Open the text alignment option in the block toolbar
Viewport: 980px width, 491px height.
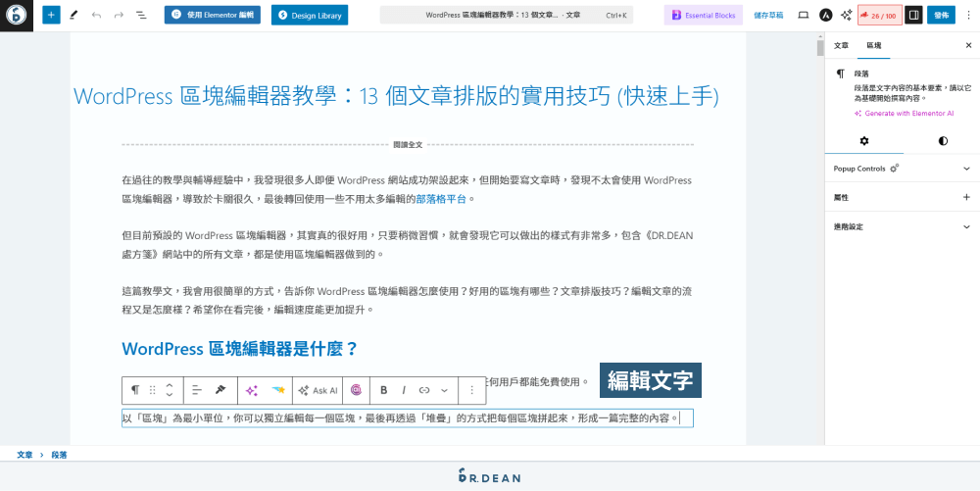coord(197,390)
